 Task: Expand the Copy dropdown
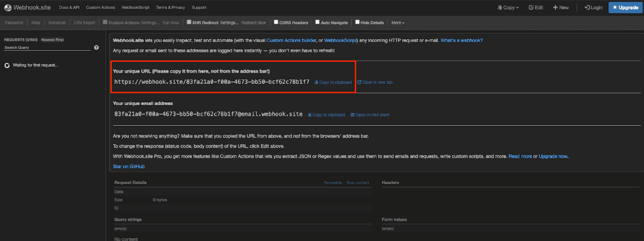(x=508, y=7)
